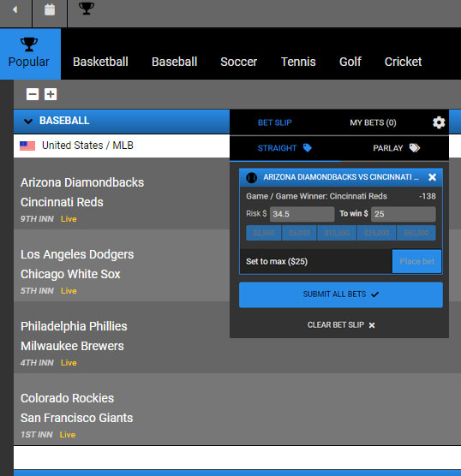Click the To win $ input field
This screenshot has width=461, height=476.
[404, 214]
